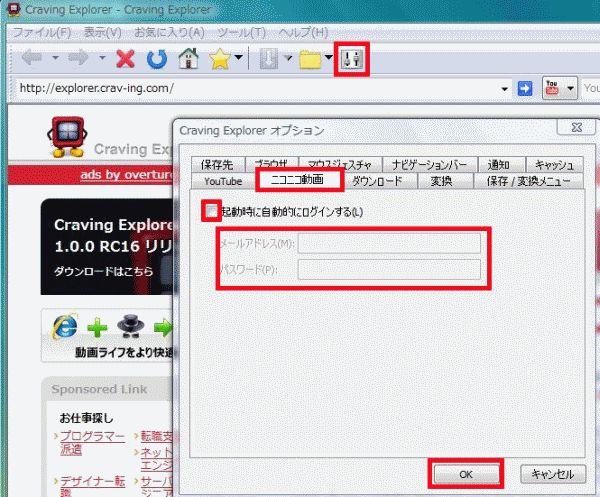This screenshot has width=600, height=497.
Task: Expand the folder icon dropdown arrow
Action: (329, 58)
